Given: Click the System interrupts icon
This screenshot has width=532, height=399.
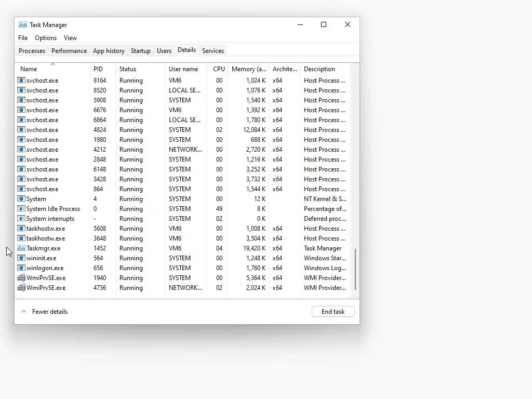Looking at the screenshot, I should coord(21,218).
